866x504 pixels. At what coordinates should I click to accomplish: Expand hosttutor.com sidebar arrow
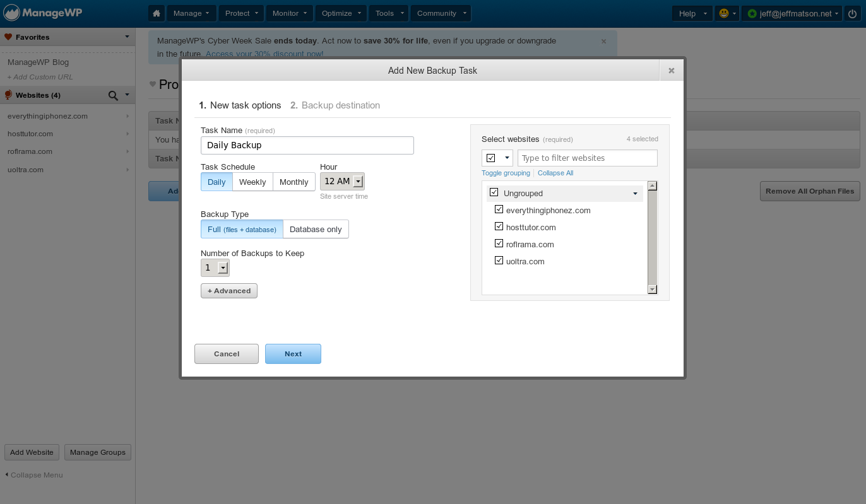(128, 134)
